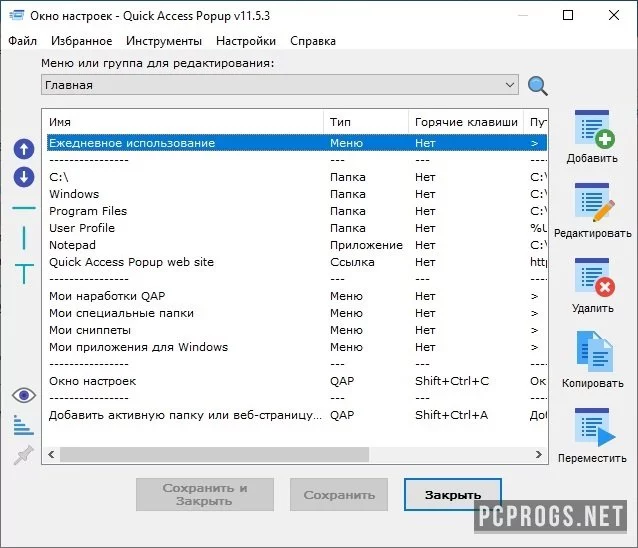
Task: Click the horizontal scrollbar thumb
Action: [214, 454]
